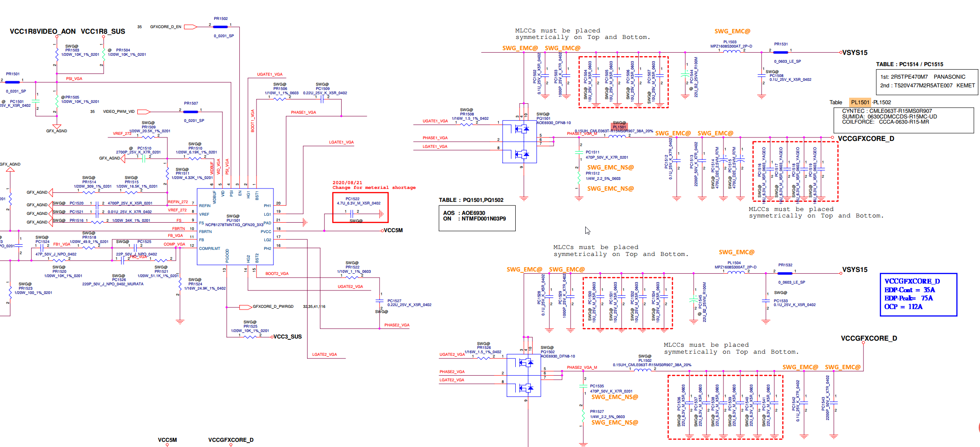Select the PR1503 pull-up resistor symbol
980x447 pixels.
[x=57, y=54]
